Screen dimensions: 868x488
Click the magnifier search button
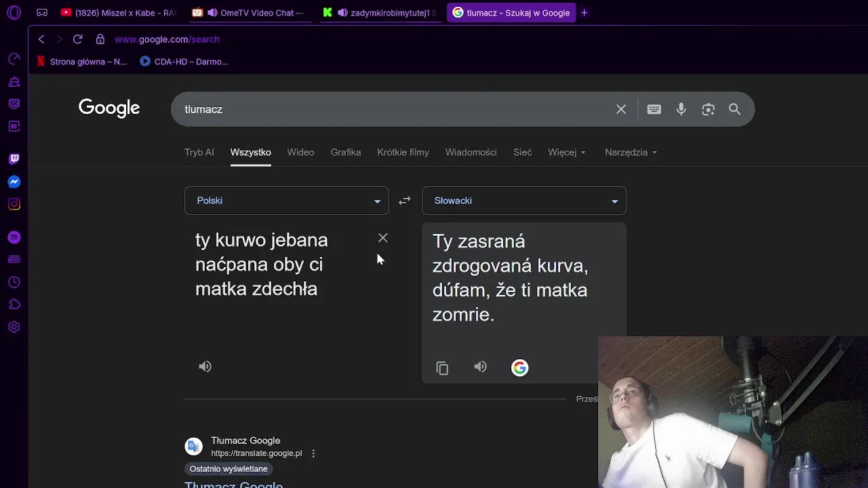pyautogui.click(x=734, y=109)
